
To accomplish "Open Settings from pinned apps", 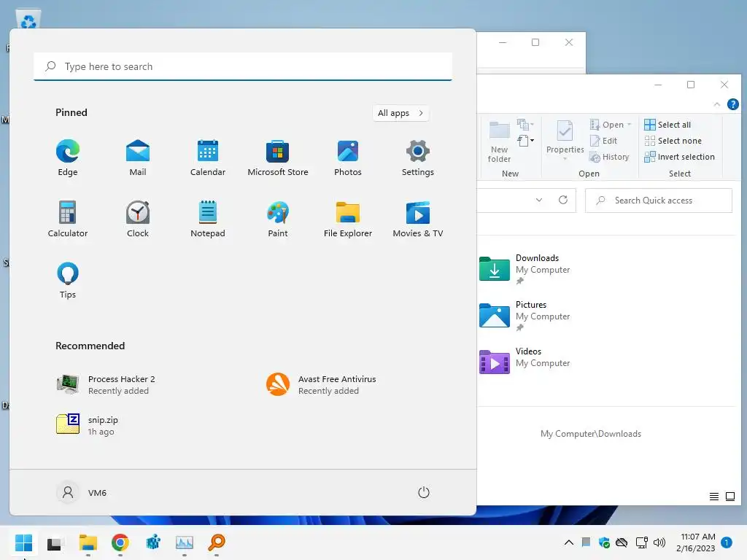I will click(x=418, y=158).
